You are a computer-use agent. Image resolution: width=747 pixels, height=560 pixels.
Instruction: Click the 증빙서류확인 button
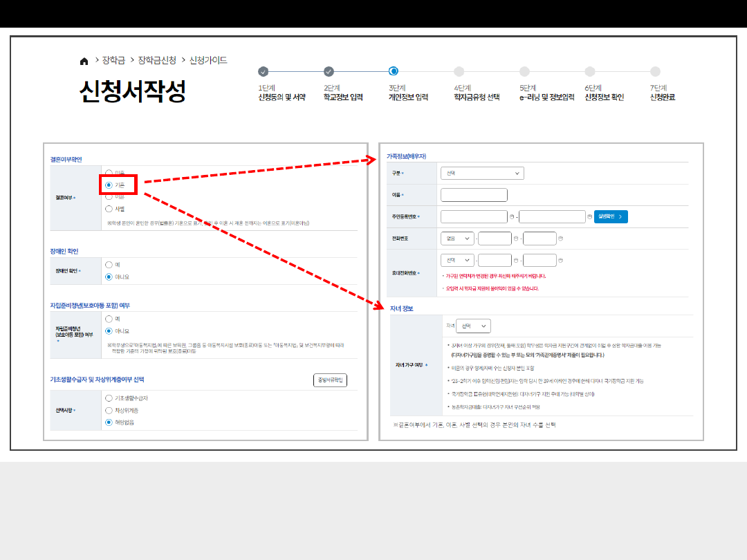330,380
